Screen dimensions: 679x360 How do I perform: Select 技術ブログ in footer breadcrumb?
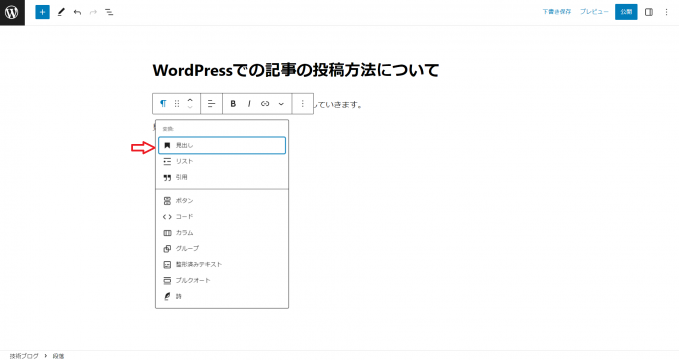click(x=24, y=356)
